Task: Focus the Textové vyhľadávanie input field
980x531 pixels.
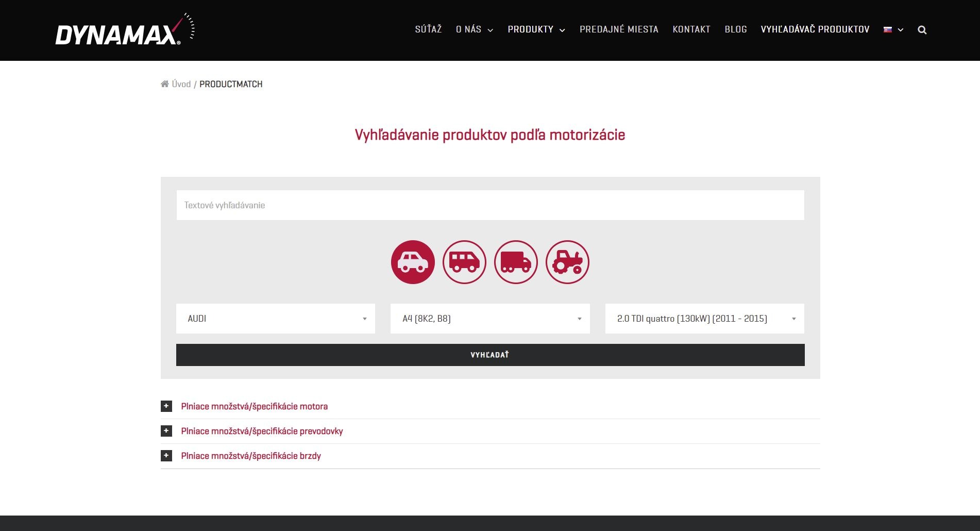Action: point(490,205)
